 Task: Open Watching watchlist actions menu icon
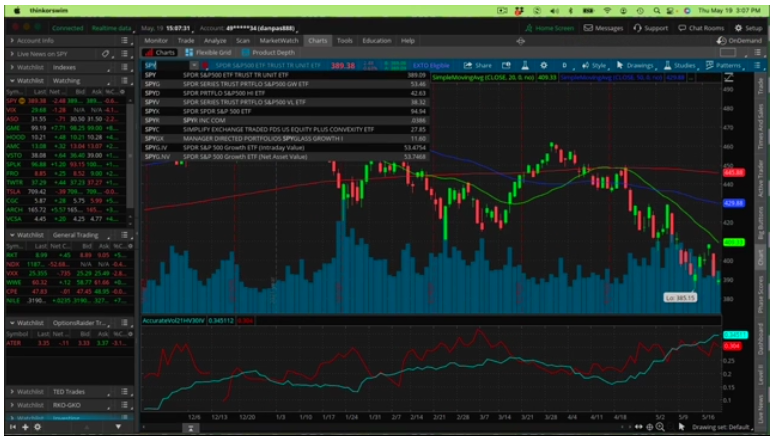125,80
